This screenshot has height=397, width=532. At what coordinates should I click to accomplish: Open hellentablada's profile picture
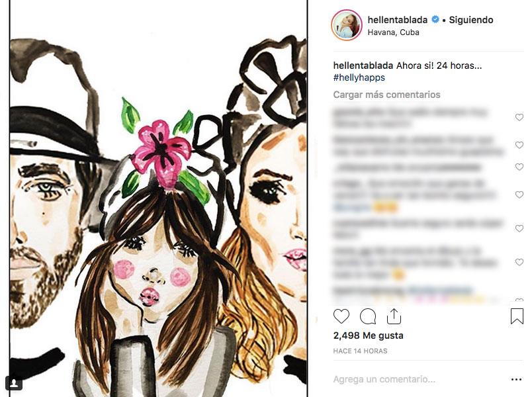pyautogui.click(x=347, y=26)
